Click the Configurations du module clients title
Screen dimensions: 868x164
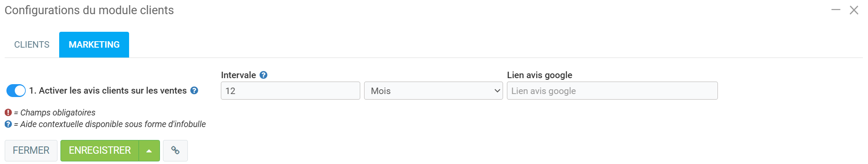[x=89, y=10]
